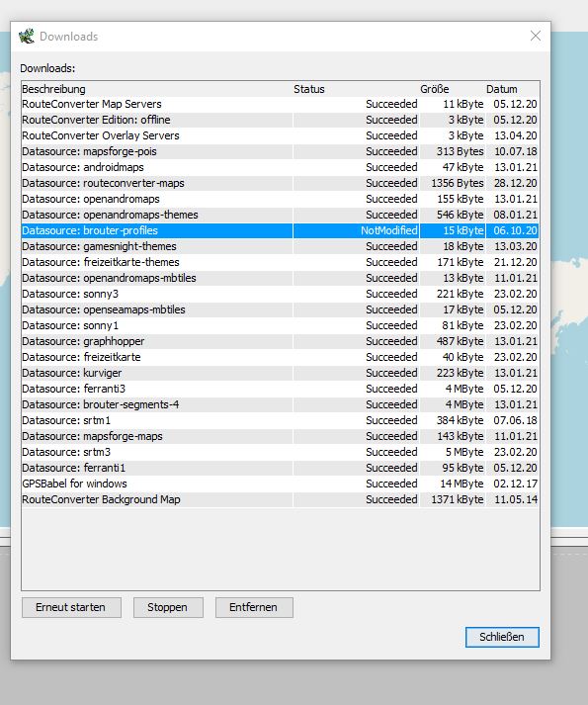Screen dimensions: 588x705
Task: Click the 487 kByte size cell
Action: pos(453,341)
